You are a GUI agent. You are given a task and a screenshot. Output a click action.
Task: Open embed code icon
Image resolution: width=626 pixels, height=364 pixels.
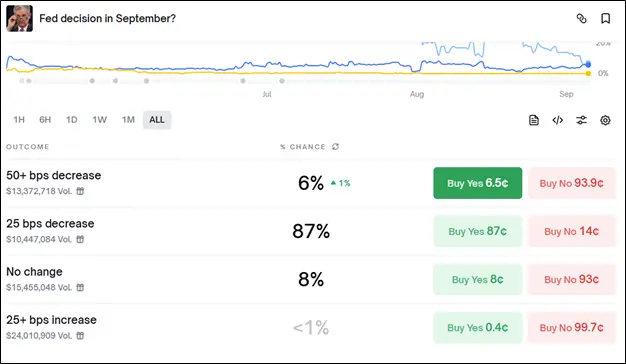click(558, 120)
